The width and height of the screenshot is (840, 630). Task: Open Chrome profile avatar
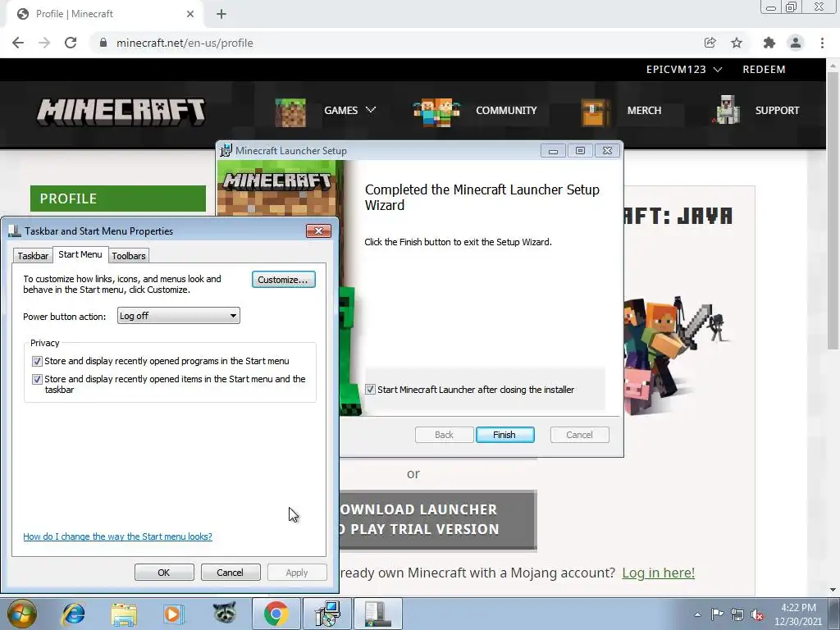click(796, 43)
